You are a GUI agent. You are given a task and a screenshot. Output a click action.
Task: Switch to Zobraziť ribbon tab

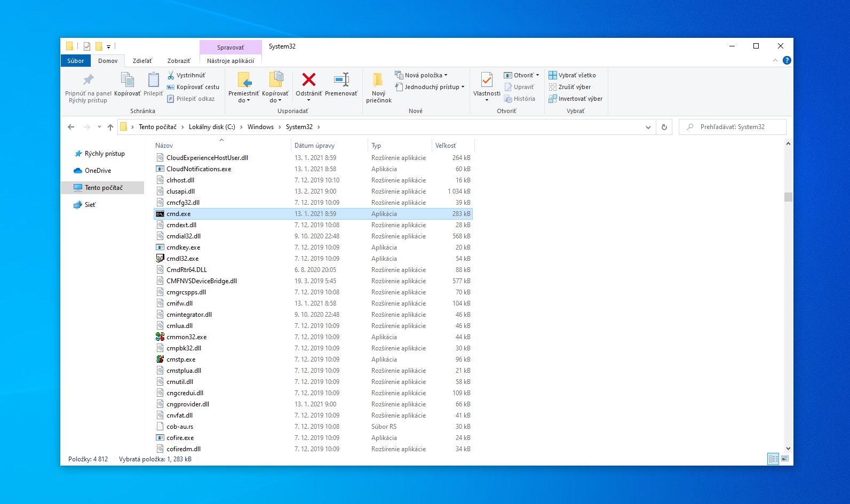click(179, 61)
